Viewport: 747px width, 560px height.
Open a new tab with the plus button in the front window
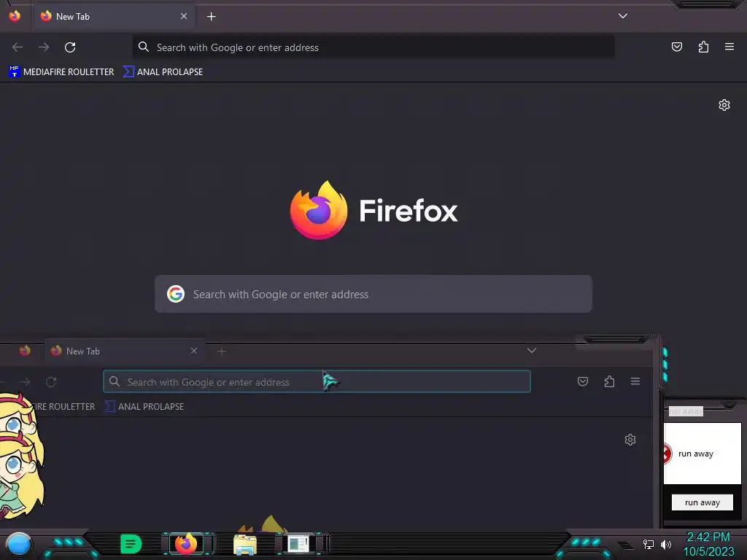(211, 17)
